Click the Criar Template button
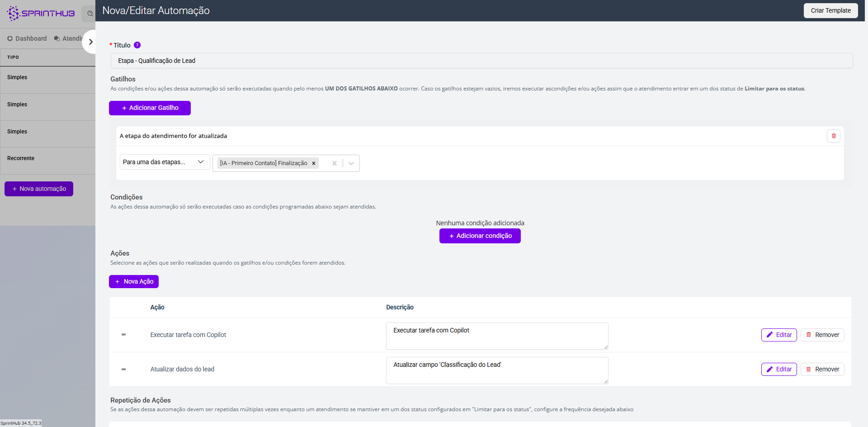This screenshot has height=427, width=868. [x=830, y=10]
